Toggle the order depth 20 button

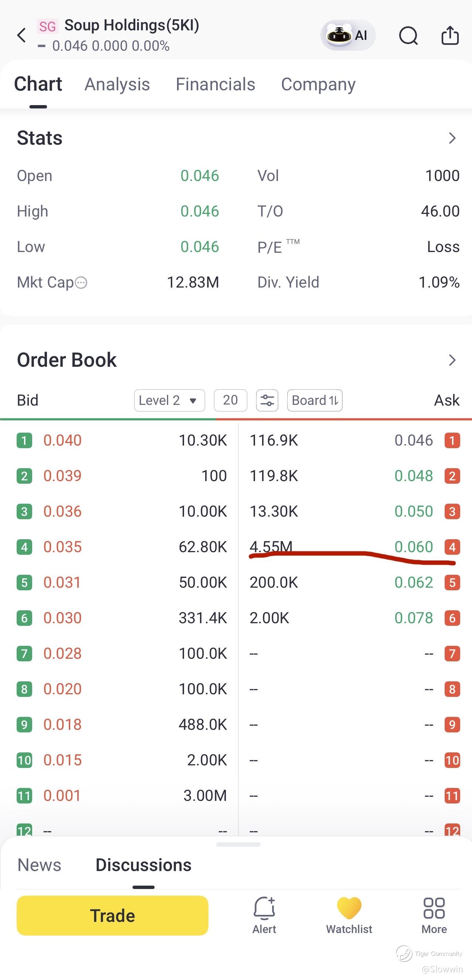click(230, 400)
